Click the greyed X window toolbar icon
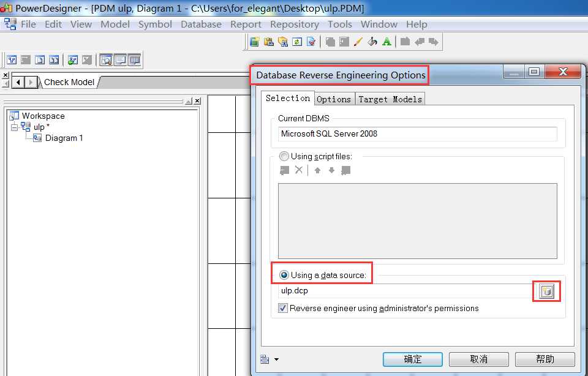The image size is (588, 376). pyautogui.click(x=86, y=59)
